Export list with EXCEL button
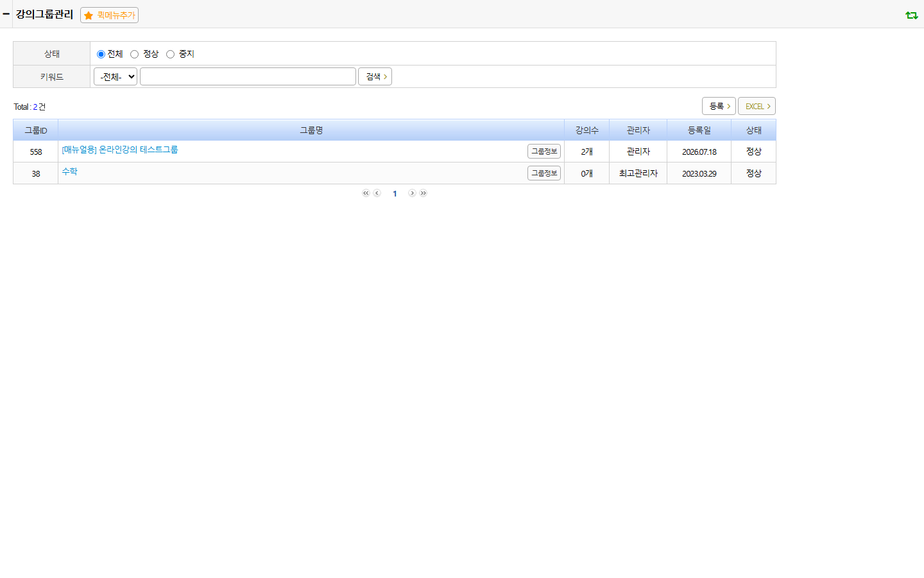 click(x=757, y=106)
